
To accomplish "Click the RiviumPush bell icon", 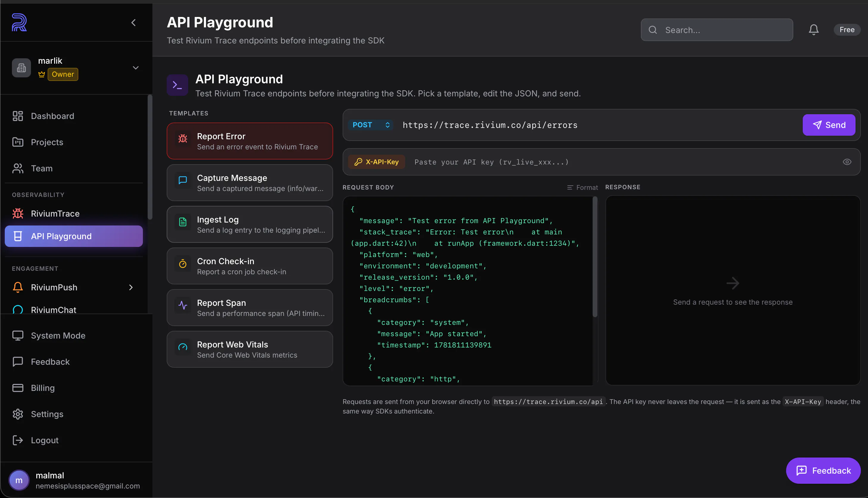I will coord(18,287).
